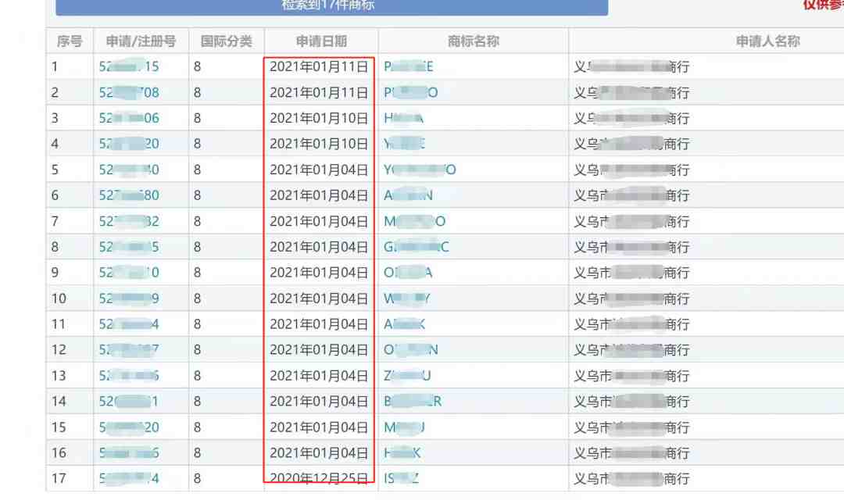Select the date 2021年01月11日 in row 1

click(319, 66)
